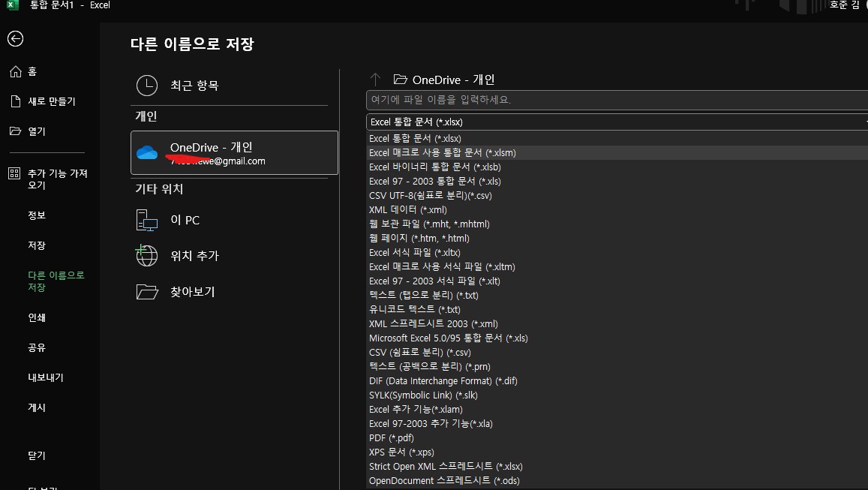Choose Excel 바이너리 통합 문서 (*.xlsb)
The width and height of the screenshot is (868, 490).
(x=617, y=167)
